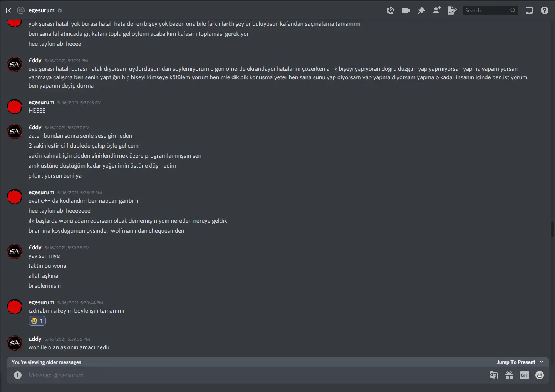The image size is (555, 392).
Task: Click the translate icon in message bar
Action: (x=493, y=375)
